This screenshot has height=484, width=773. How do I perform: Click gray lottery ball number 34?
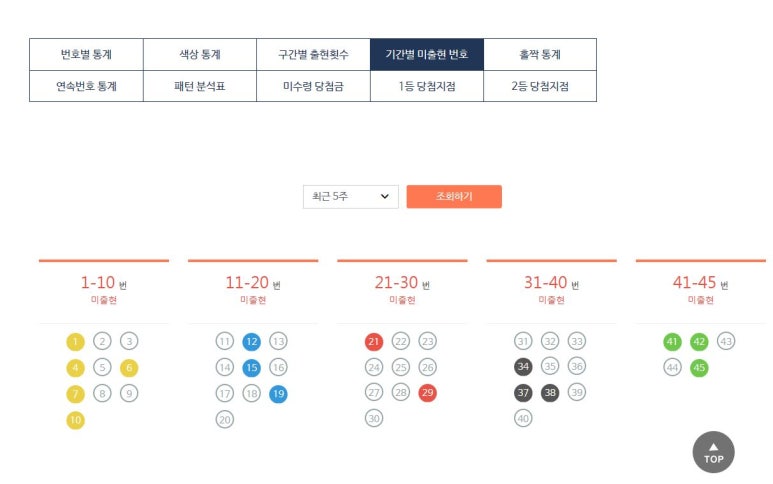(523, 367)
